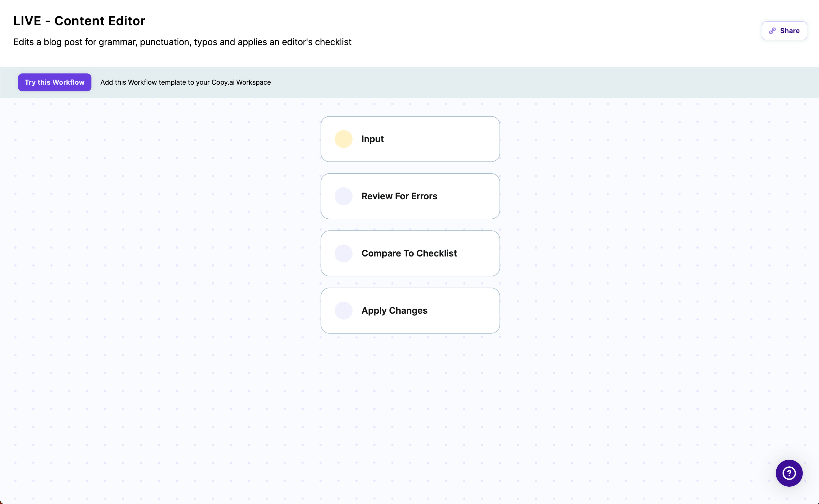
Task: Click the Apply Changes node label text
Action: pyautogui.click(x=394, y=310)
